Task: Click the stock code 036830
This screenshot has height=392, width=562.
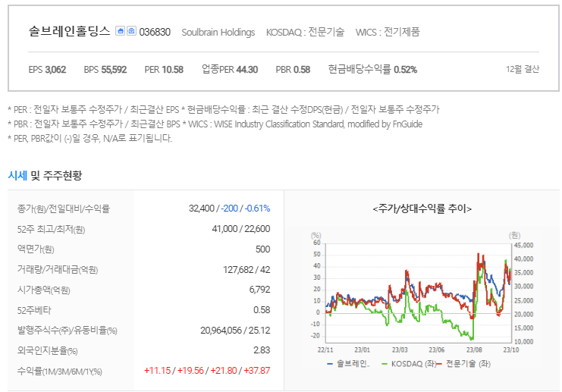Action: [155, 33]
